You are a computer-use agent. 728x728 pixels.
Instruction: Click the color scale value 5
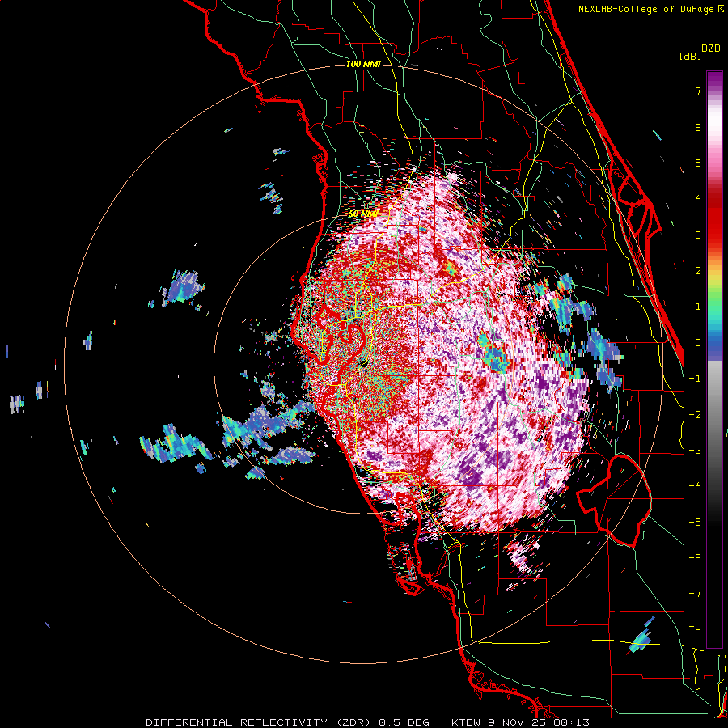[x=698, y=163]
